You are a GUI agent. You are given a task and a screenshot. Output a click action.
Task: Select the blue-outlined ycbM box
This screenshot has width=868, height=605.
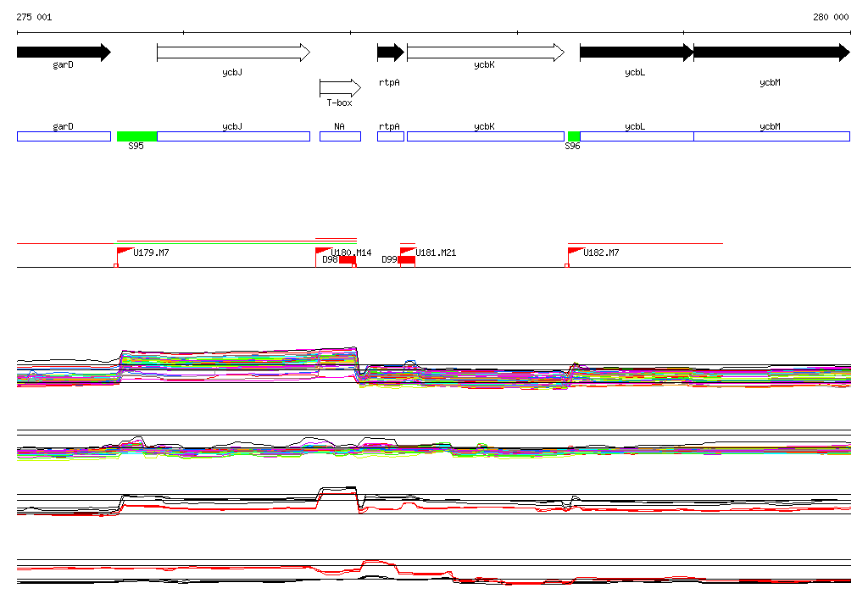pyautogui.click(x=771, y=136)
